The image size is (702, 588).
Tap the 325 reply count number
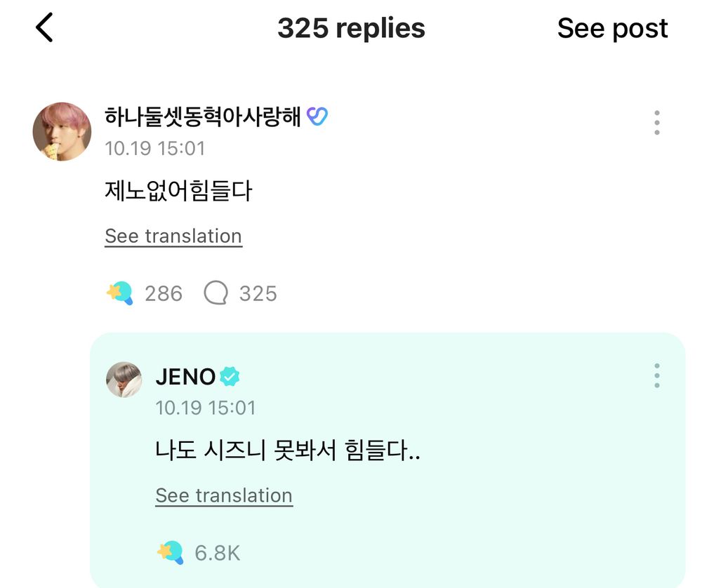(x=258, y=293)
